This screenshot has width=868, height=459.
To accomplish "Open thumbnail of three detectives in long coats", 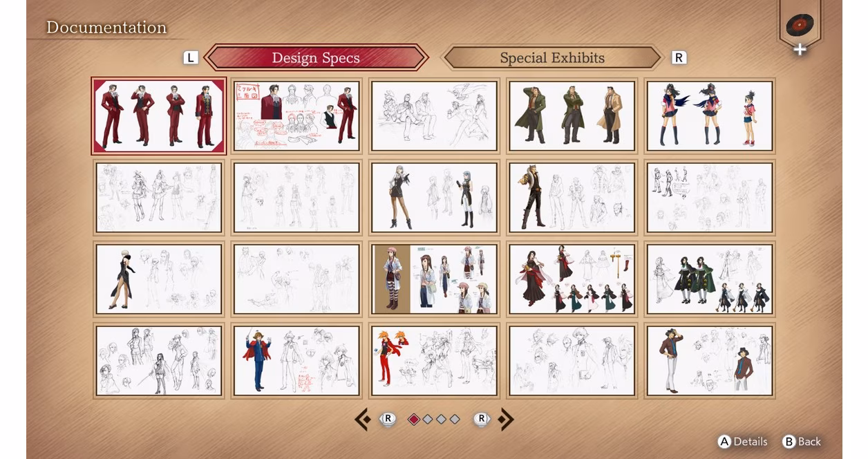I will tap(572, 116).
